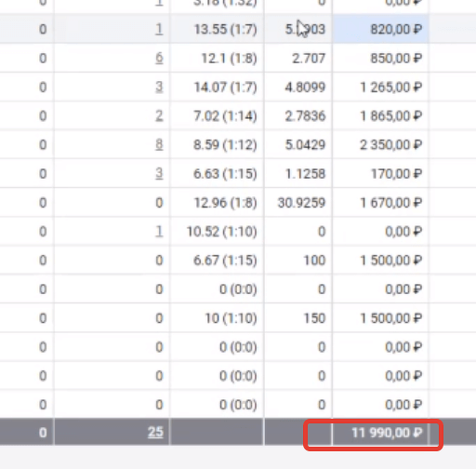The height and width of the screenshot is (469, 476).
Task: Click the 2.707 value cell
Action: click(298, 58)
